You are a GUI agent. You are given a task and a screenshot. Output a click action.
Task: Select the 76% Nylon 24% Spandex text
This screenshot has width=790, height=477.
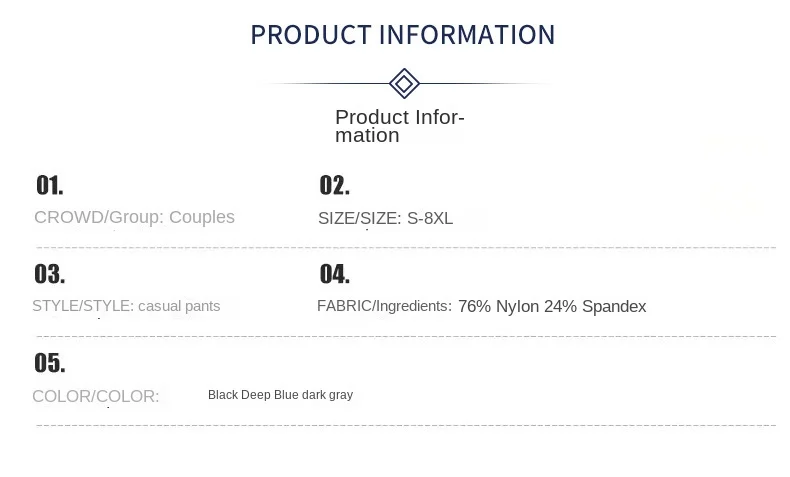pyautogui.click(x=552, y=307)
